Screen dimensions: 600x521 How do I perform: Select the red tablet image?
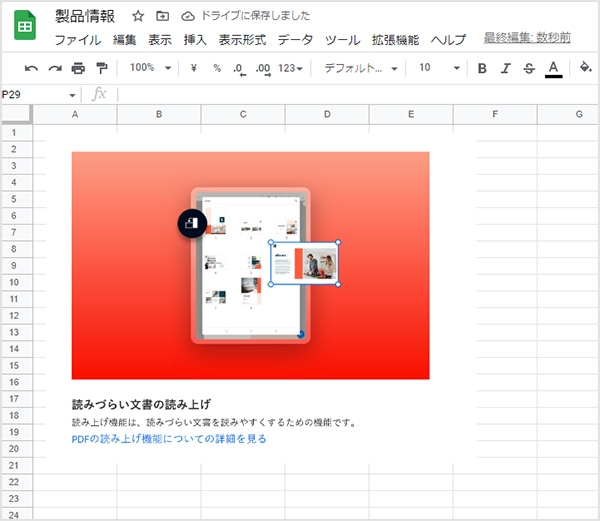point(251,265)
